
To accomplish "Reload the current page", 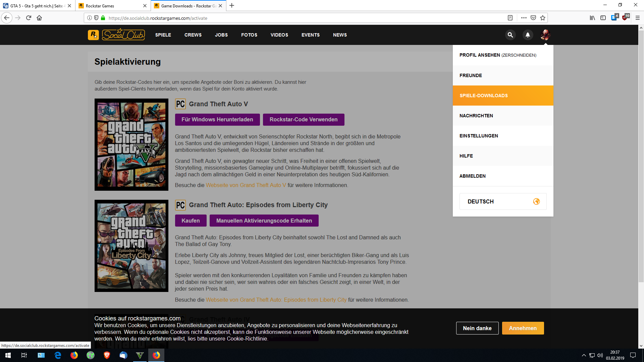I will point(29,18).
